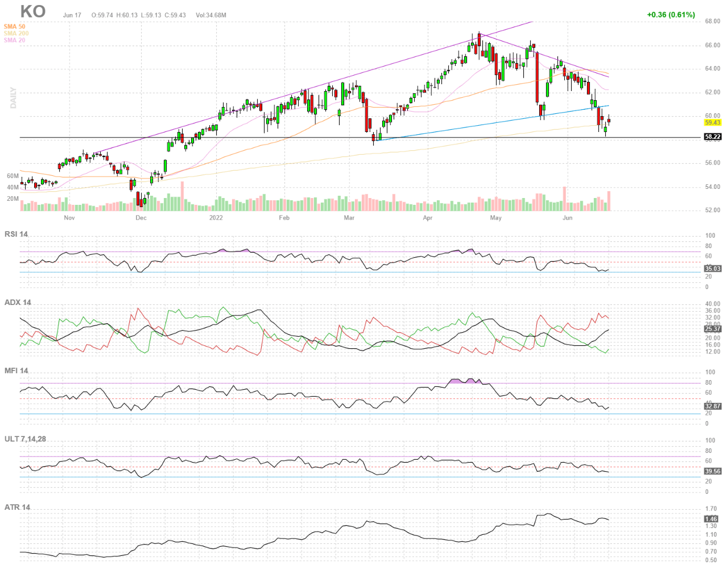This screenshot has height=569, width=728.
Task: Click the yellow 59.43 last price tag
Action: [x=713, y=122]
